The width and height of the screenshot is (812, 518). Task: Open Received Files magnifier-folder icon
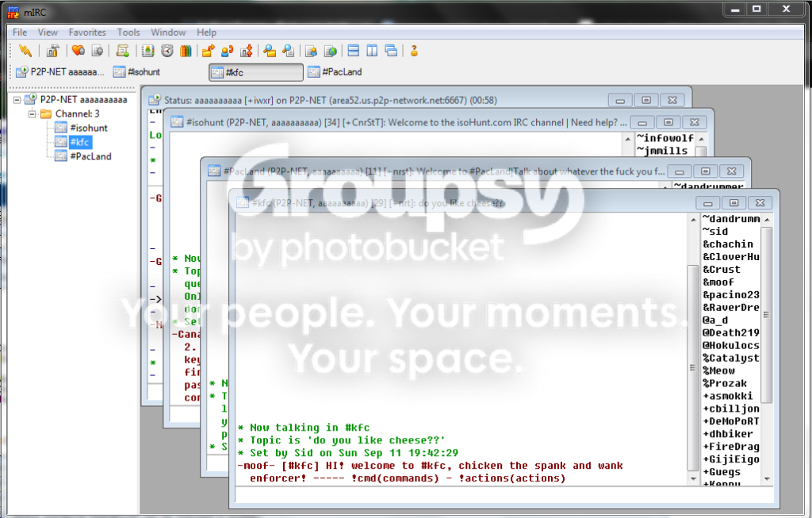[270, 51]
